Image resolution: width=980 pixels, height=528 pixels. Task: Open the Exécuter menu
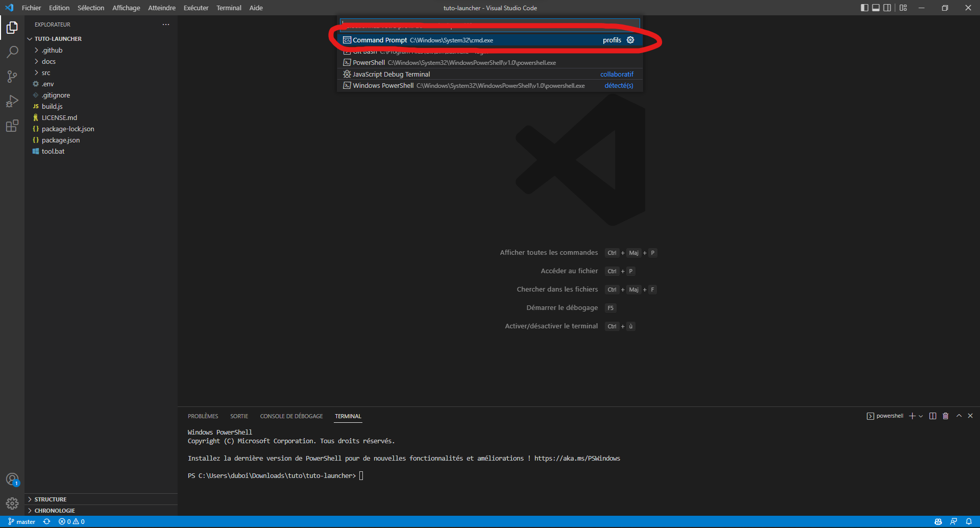196,8
